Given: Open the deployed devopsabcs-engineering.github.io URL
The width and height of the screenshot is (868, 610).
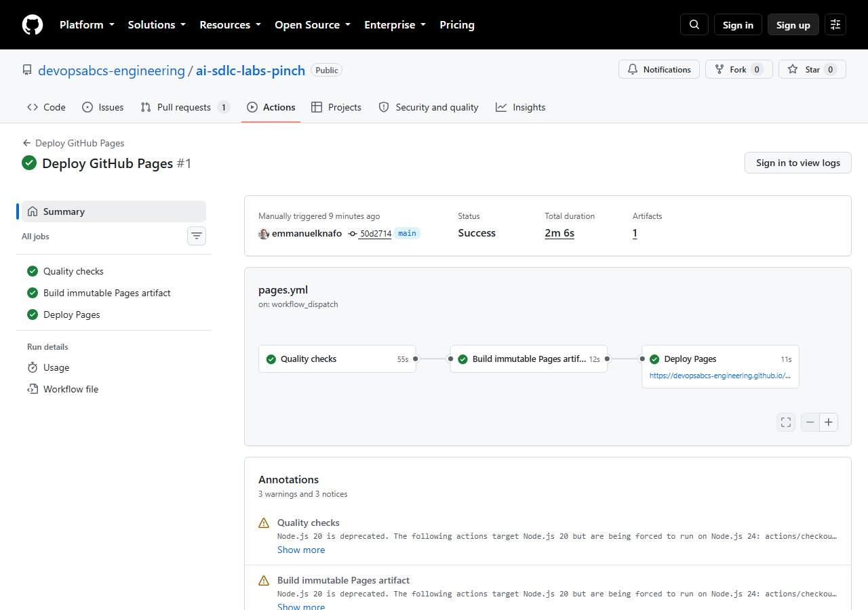Looking at the screenshot, I should pyautogui.click(x=720, y=375).
